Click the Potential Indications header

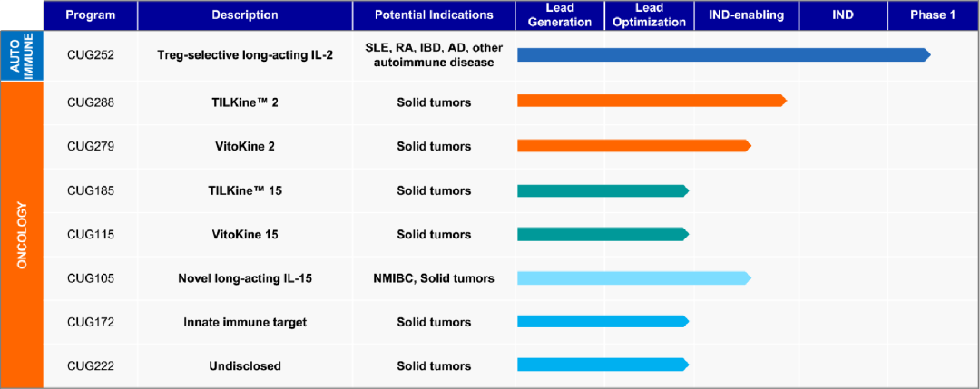point(434,15)
